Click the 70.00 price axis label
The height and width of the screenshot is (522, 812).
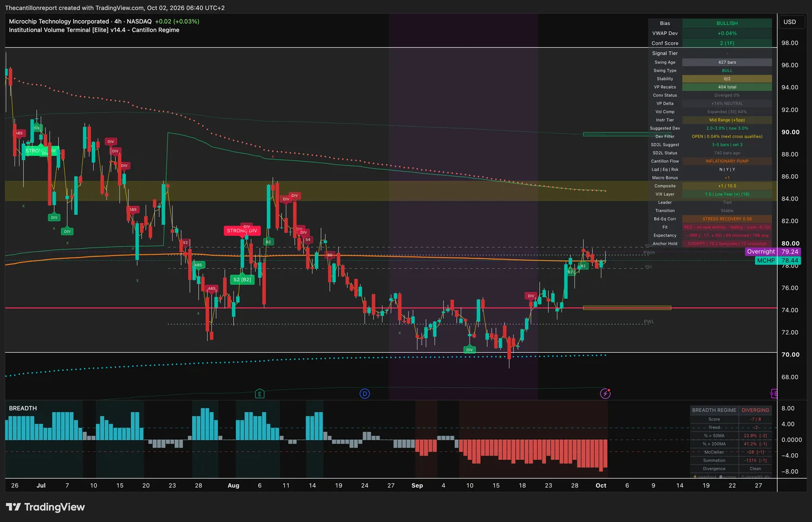pyautogui.click(x=790, y=355)
